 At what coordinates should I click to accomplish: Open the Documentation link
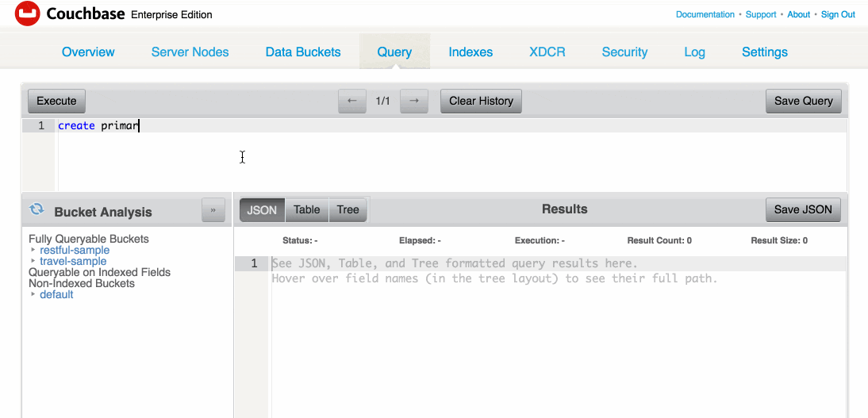pos(705,14)
